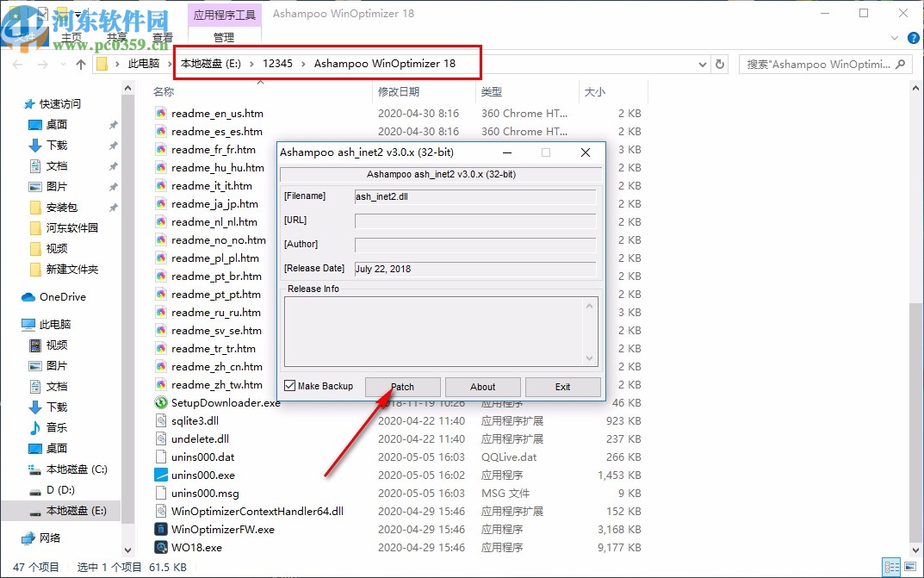
Task: Toggle the Make Backup checkbox
Action: (x=289, y=386)
